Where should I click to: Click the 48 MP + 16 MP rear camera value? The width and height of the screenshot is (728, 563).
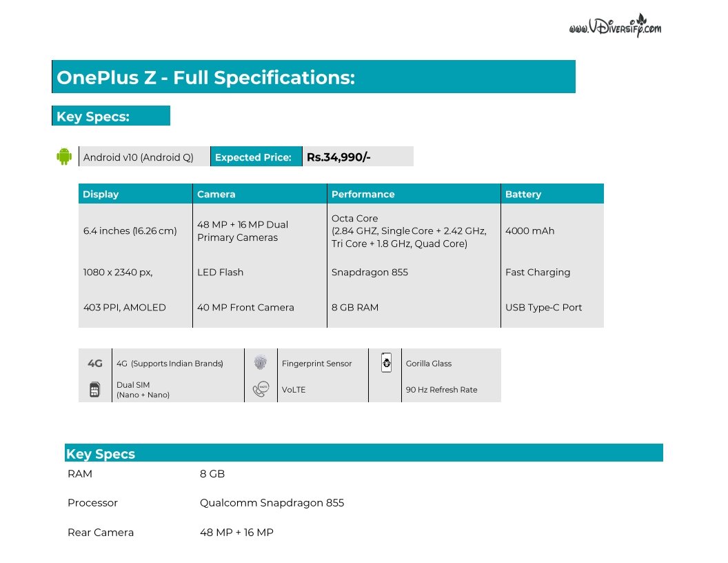click(236, 533)
